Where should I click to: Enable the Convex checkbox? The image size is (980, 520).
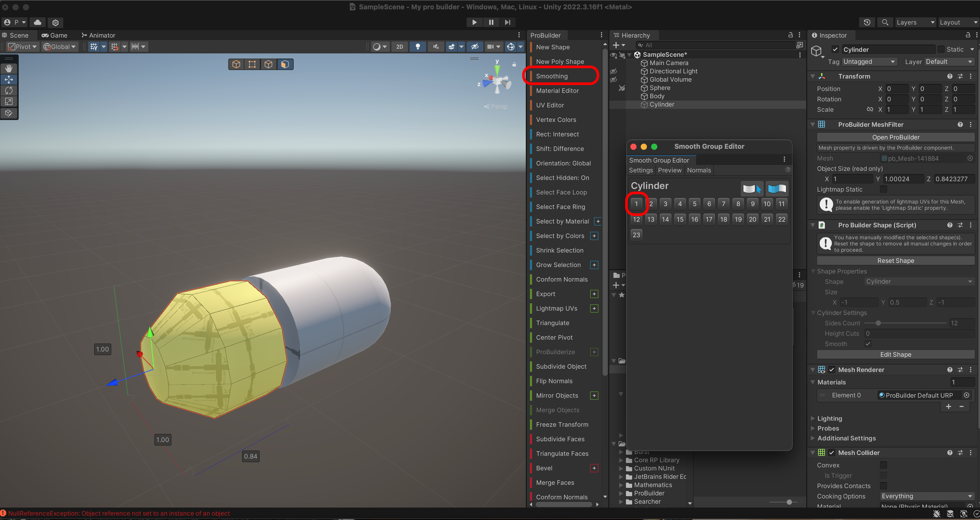(883, 465)
